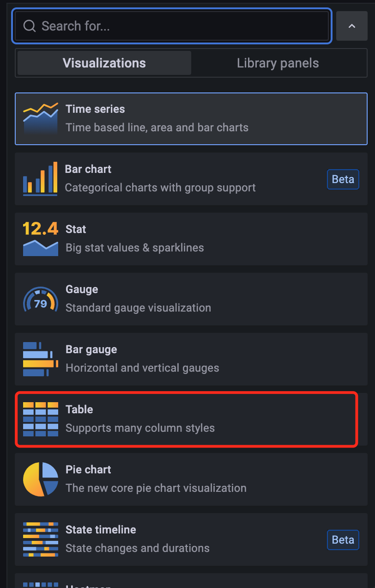Click the Gauge dial icon
This screenshot has height=588, width=375.
point(41,299)
